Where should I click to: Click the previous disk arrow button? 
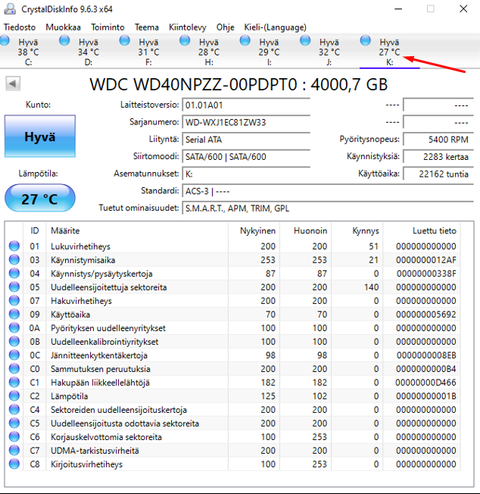13,83
